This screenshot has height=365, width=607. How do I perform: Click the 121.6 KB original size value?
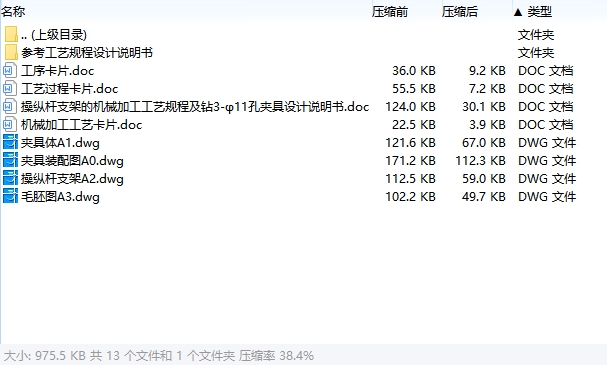pyautogui.click(x=410, y=143)
